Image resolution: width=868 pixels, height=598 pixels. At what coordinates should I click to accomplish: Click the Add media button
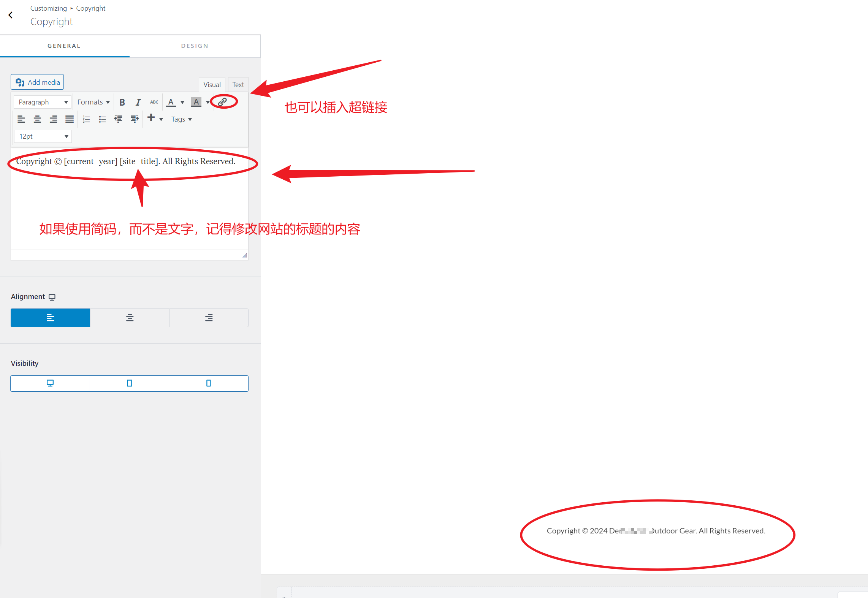[37, 82]
